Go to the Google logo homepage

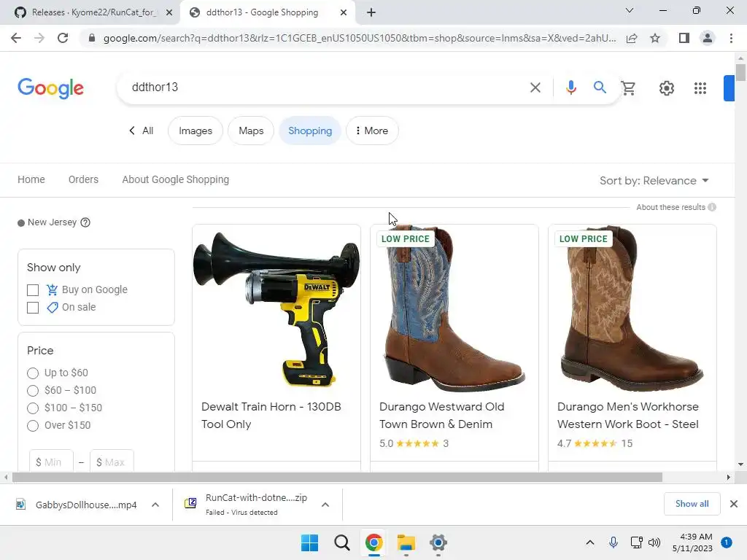(50, 88)
